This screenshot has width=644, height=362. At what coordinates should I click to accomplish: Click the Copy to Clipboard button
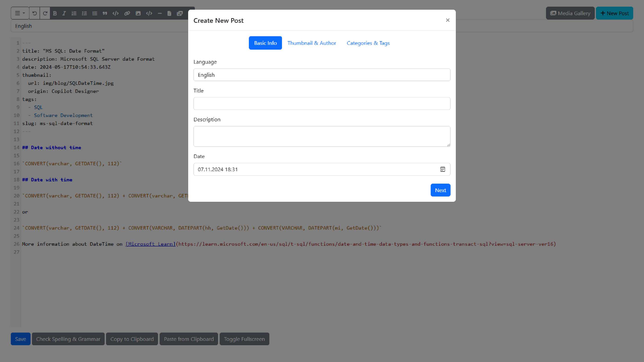132,339
